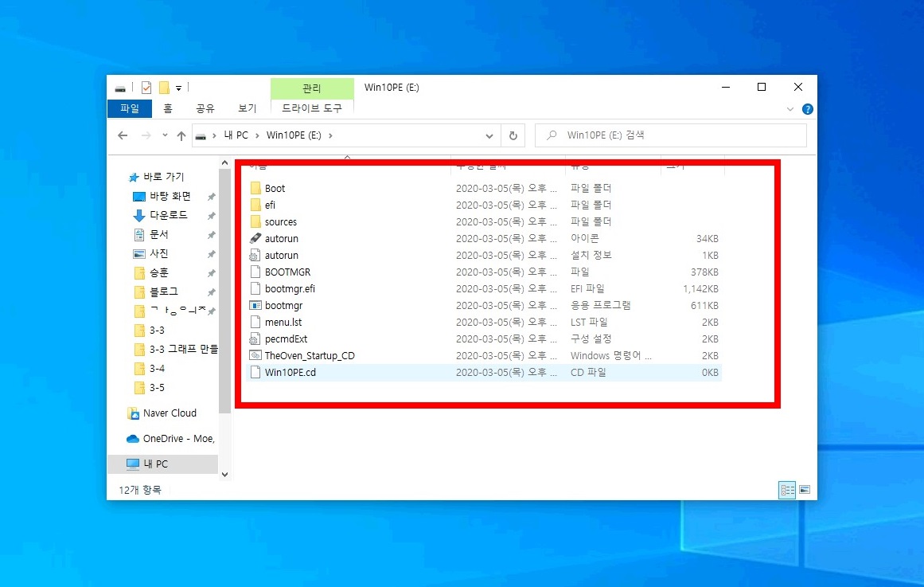924x587 pixels.
Task: Go up one folder level arrow
Action: coord(181,135)
